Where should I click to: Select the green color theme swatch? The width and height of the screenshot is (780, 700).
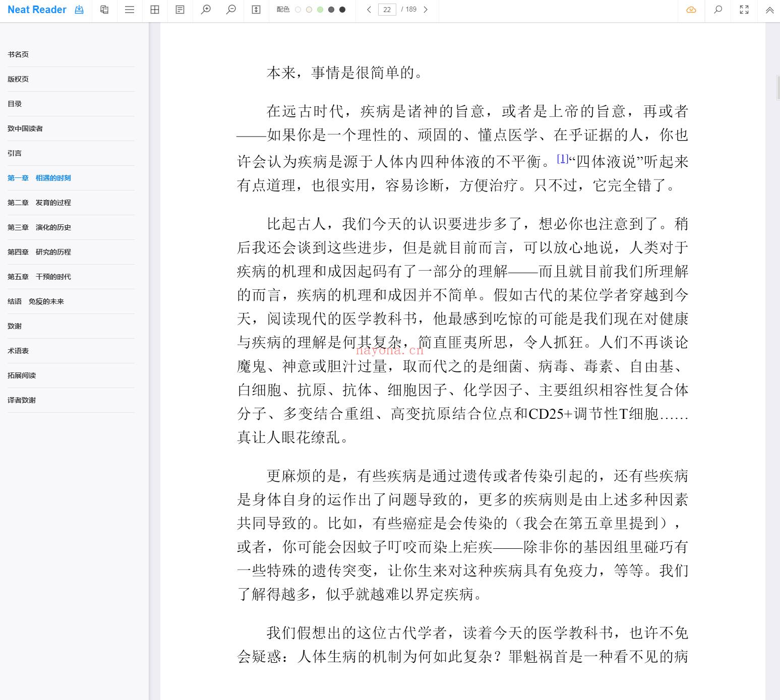pos(320,10)
